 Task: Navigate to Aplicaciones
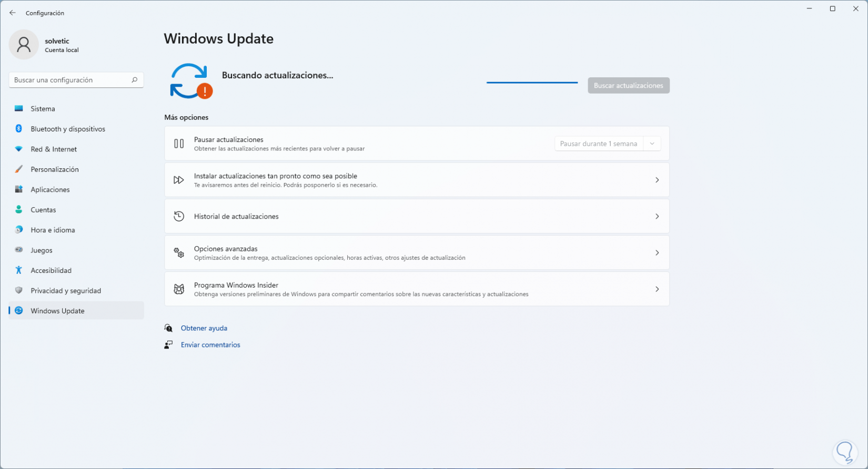76,189
